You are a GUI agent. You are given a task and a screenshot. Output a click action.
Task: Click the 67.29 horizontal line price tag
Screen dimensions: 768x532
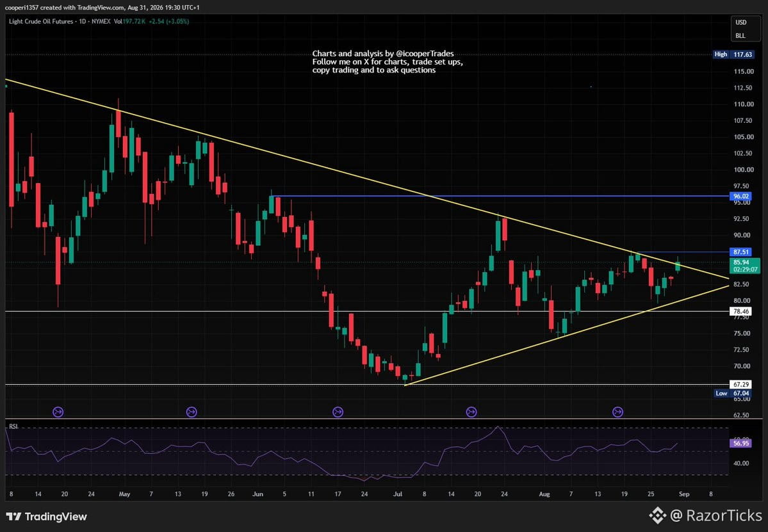741,385
